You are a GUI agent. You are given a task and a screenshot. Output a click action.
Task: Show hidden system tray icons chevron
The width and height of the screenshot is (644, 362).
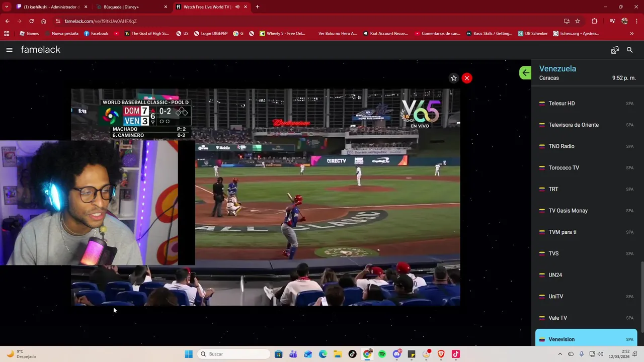[560, 354]
